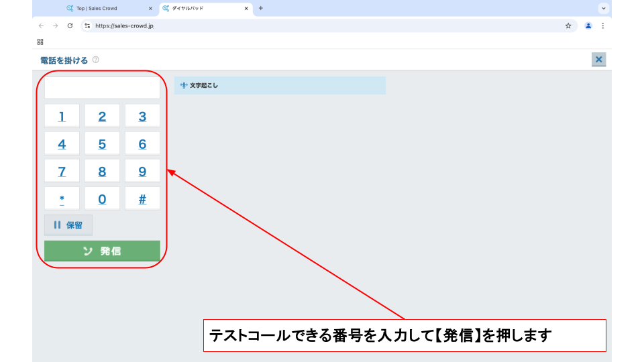Close the dial pad panel with X
This screenshot has height=362, width=644.
point(599,60)
